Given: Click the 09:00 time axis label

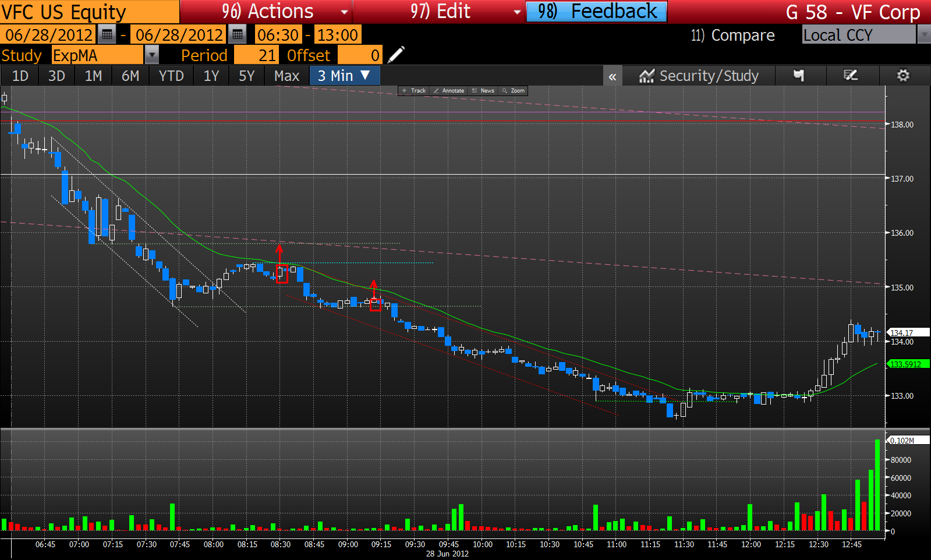Looking at the screenshot, I should tap(348, 544).
